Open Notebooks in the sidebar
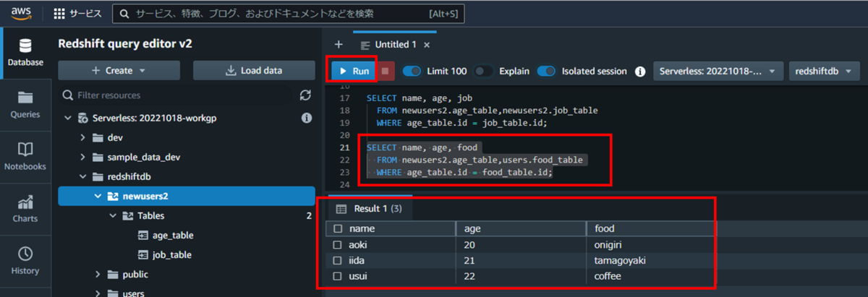The height and width of the screenshot is (297, 868). [25, 157]
